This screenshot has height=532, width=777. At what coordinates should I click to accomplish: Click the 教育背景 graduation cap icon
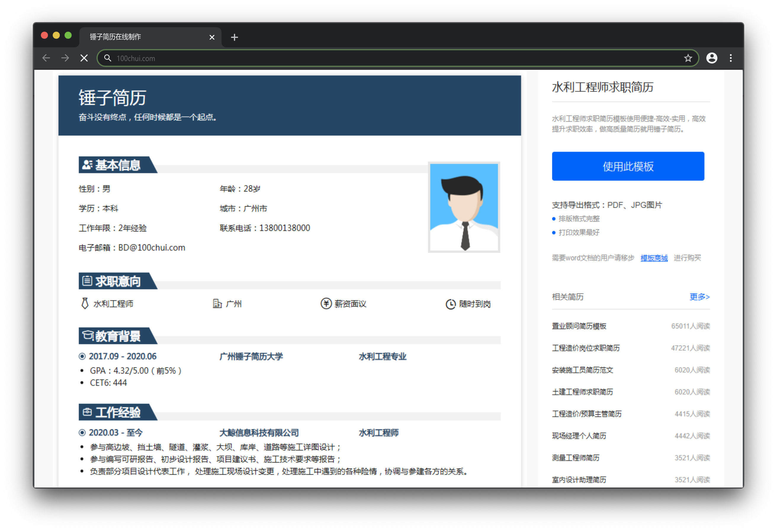(x=88, y=335)
